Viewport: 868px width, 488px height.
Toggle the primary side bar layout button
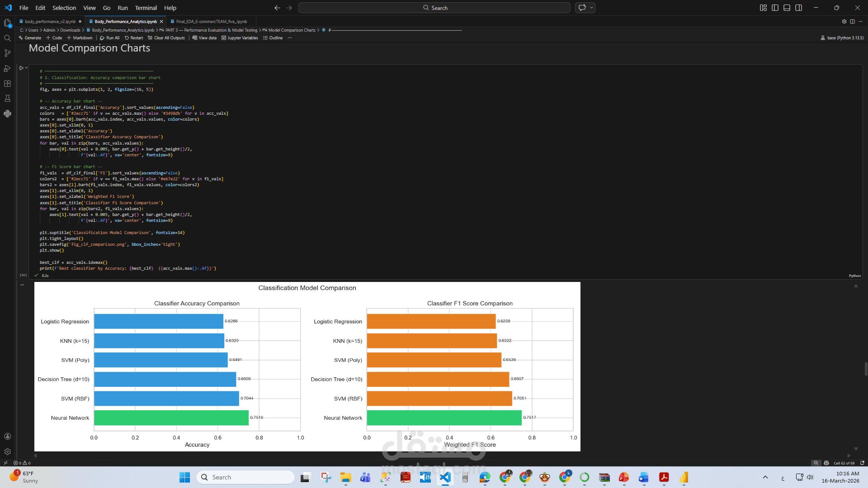click(775, 8)
